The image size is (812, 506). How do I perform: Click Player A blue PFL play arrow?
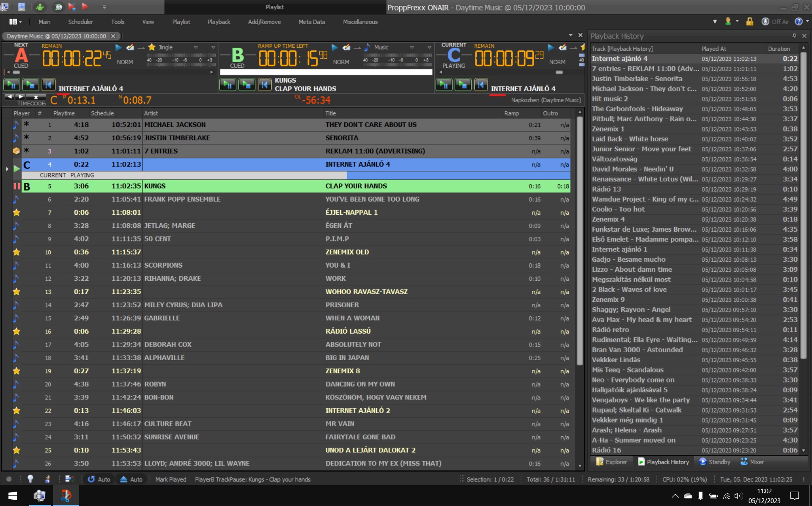click(118, 47)
